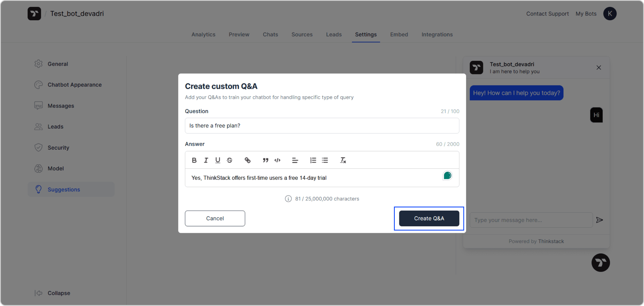Image resolution: width=644 pixels, height=306 pixels.
Task: Click the chat message input field
Action: click(x=531, y=220)
